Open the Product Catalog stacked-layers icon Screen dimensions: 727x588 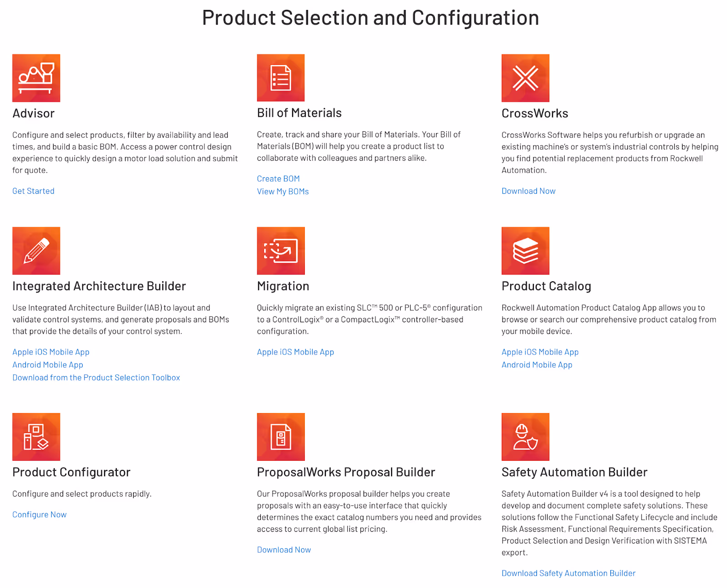(525, 251)
